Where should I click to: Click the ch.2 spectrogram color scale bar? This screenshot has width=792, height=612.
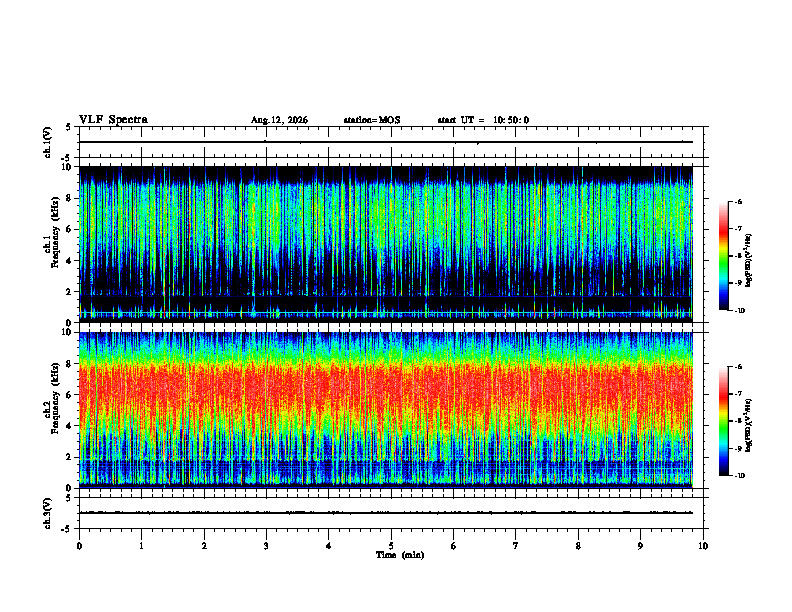click(723, 421)
